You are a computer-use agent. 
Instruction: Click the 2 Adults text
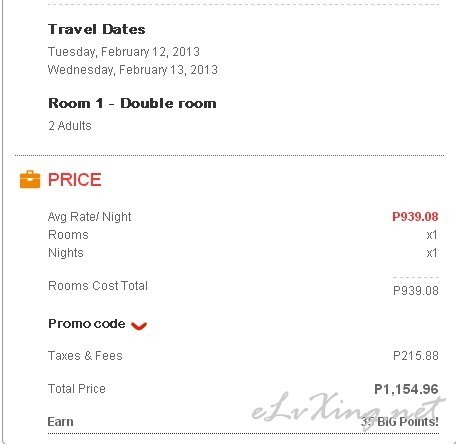(70, 126)
